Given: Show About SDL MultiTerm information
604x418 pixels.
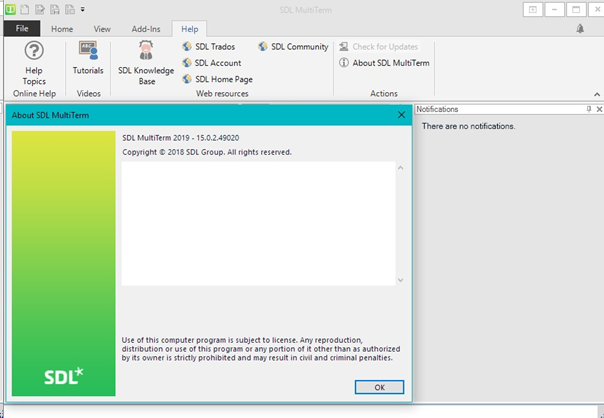Looking at the screenshot, I should [x=384, y=63].
